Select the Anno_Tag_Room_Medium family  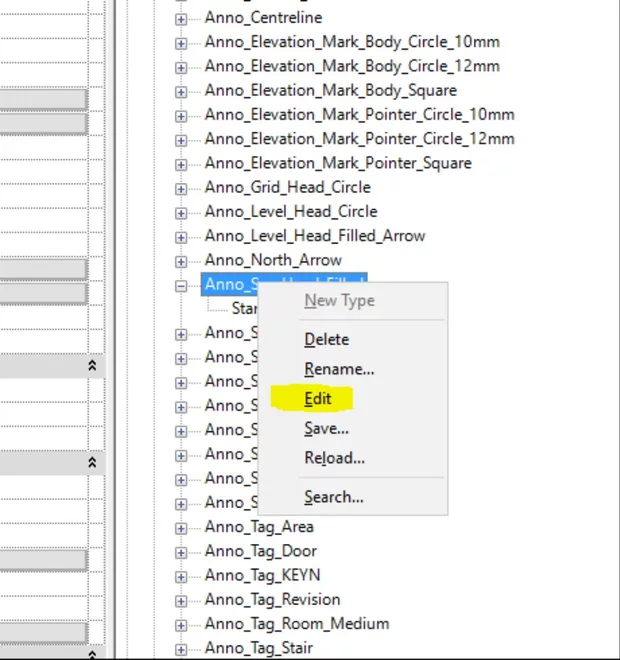pos(296,624)
